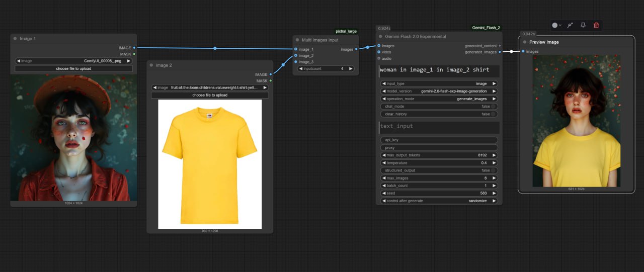Increase max_output_tokens with right arrow

coord(494,155)
